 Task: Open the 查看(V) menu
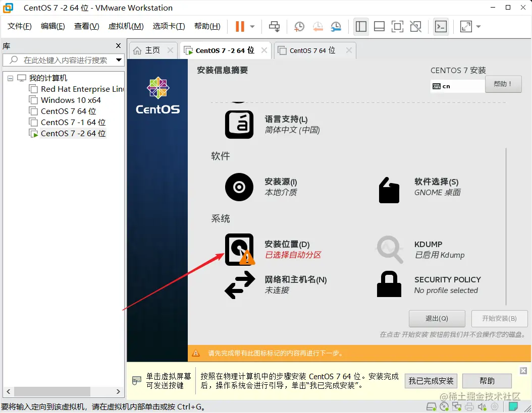click(86, 26)
